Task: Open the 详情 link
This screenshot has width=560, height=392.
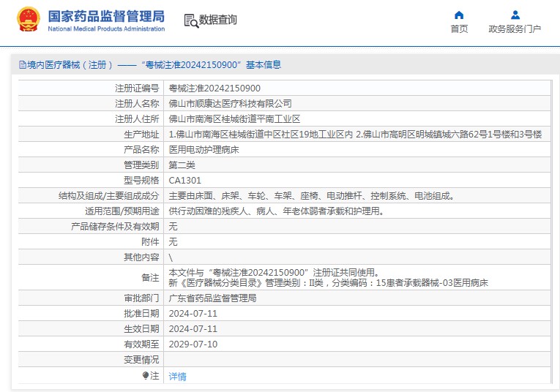Action: tap(178, 377)
